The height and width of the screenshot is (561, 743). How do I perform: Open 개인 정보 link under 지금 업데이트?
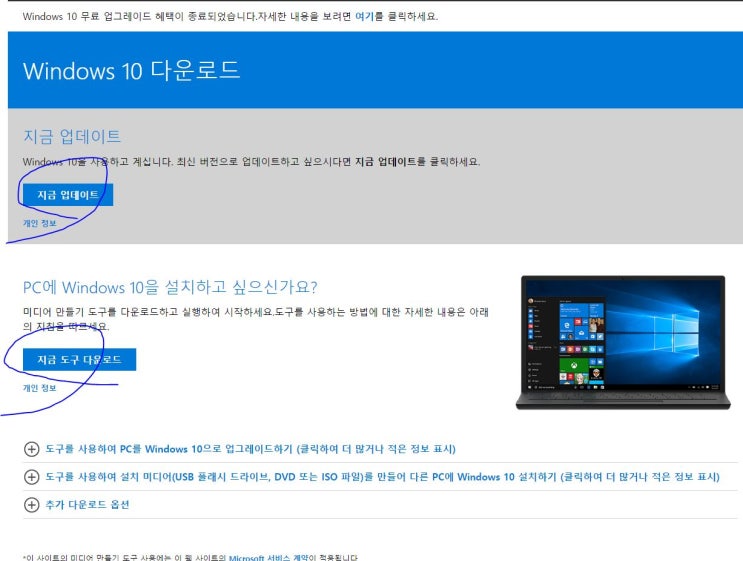click(x=40, y=223)
